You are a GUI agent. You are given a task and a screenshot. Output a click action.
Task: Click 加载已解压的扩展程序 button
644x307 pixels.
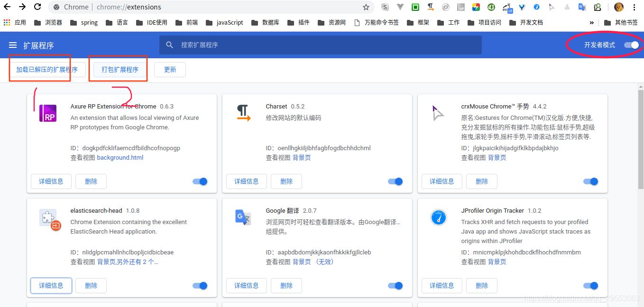click(47, 70)
